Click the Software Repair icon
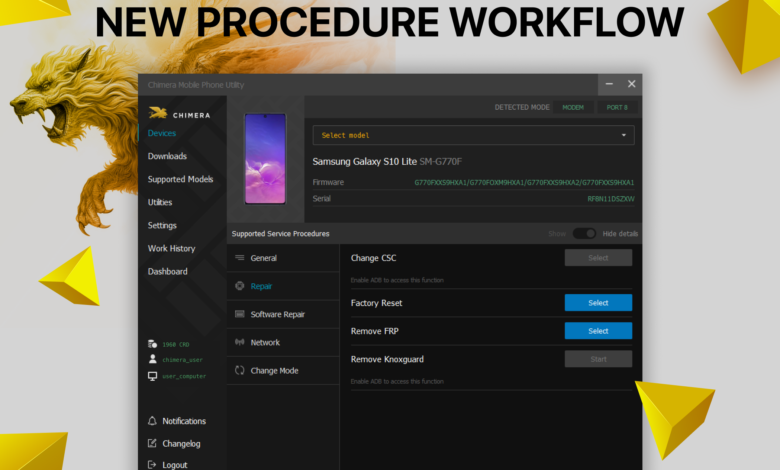The image size is (780, 470). (x=240, y=314)
